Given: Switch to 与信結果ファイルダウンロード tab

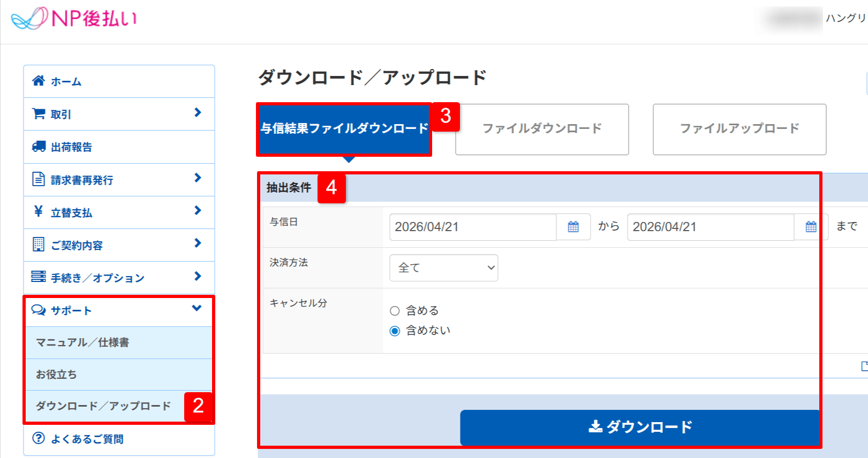Looking at the screenshot, I should pyautogui.click(x=344, y=129).
